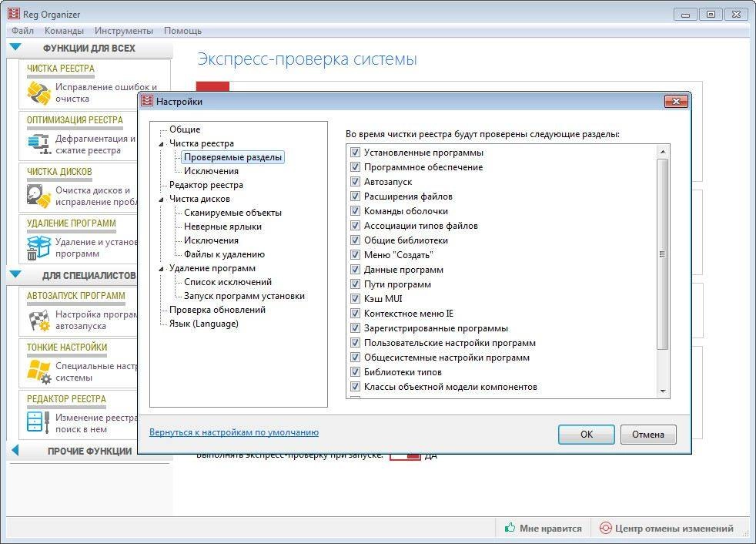Click the Отмена button

(x=648, y=435)
